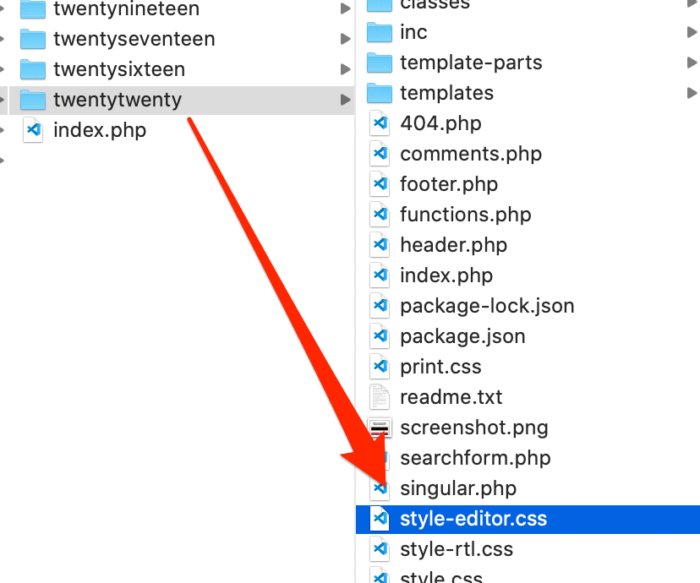Screen dimensions: 700x583
Task: Select functions.php in the file list
Action: 465,215
